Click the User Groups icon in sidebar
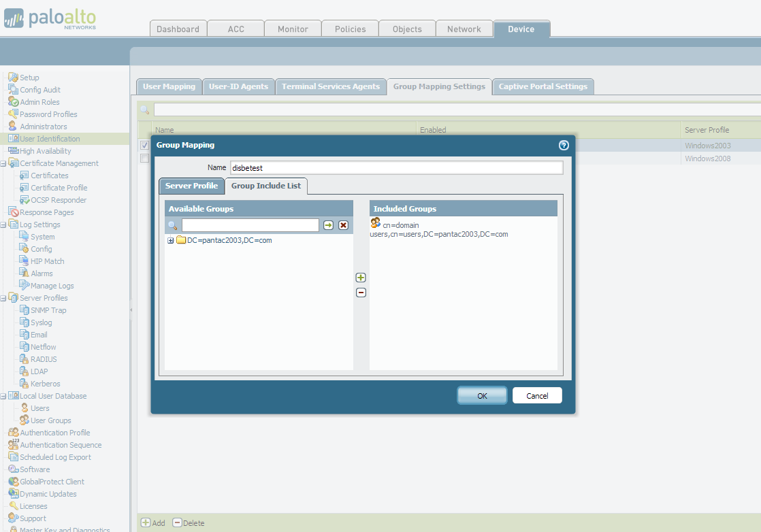761x532 pixels. pyautogui.click(x=25, y=420)
